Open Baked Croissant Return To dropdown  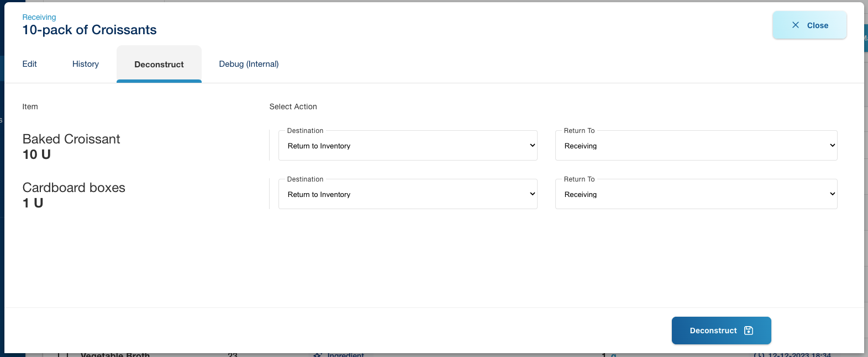click(x=696, y=146)
